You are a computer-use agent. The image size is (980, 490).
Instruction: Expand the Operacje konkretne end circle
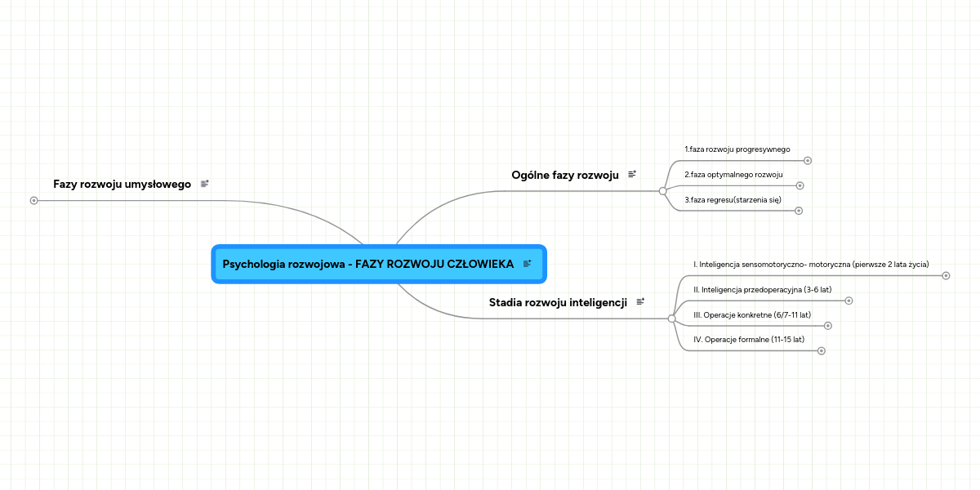click(828, 326)
